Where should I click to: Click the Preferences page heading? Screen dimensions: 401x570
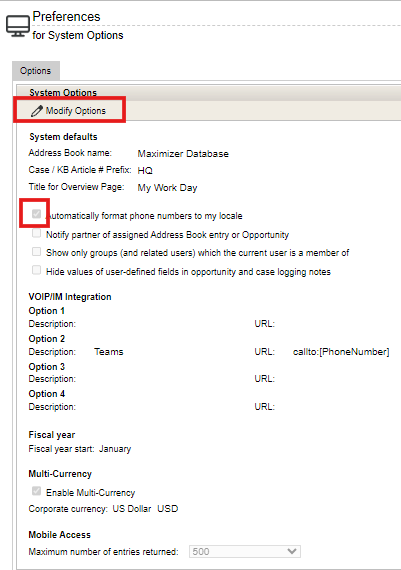(66, 17)
